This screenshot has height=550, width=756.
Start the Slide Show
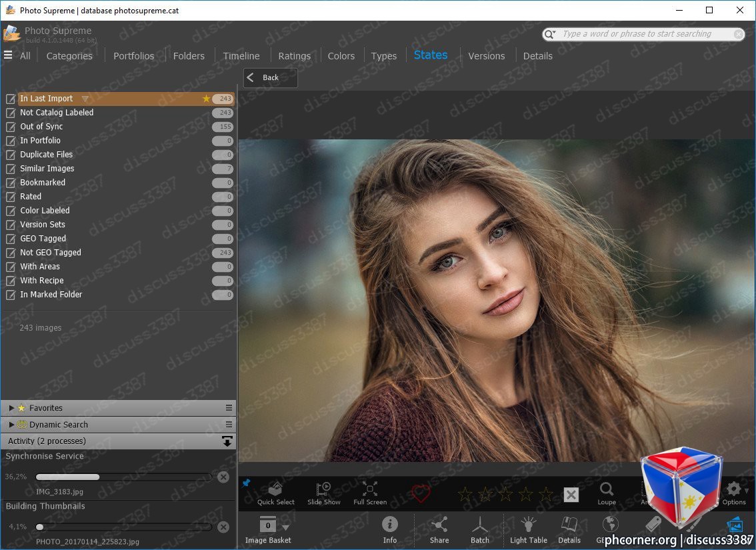point(323,493)
